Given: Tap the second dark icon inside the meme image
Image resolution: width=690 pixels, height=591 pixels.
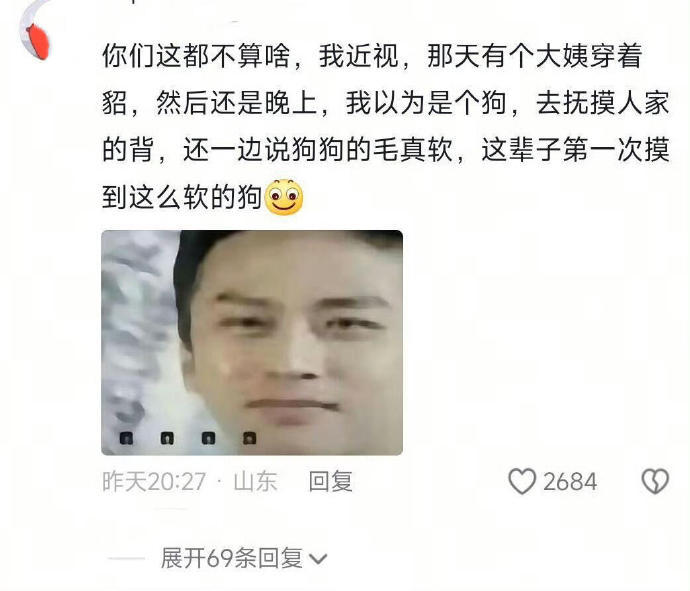Looking at the screenshot, I should pos(167,438).
